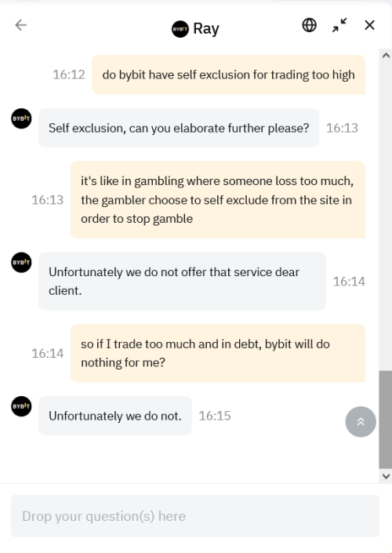392x553 pixels.
Task: Close the Ray chat window
Action: pos(369,25)
